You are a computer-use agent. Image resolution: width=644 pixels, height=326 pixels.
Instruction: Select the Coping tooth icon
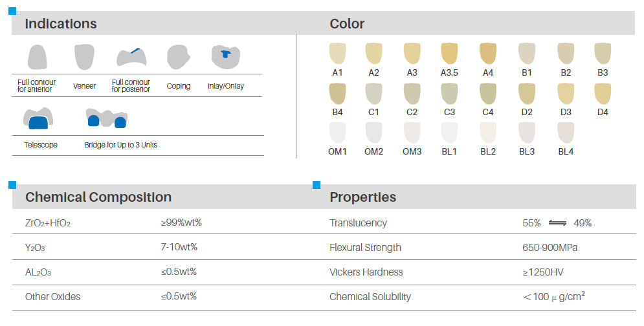pos(178,57)
